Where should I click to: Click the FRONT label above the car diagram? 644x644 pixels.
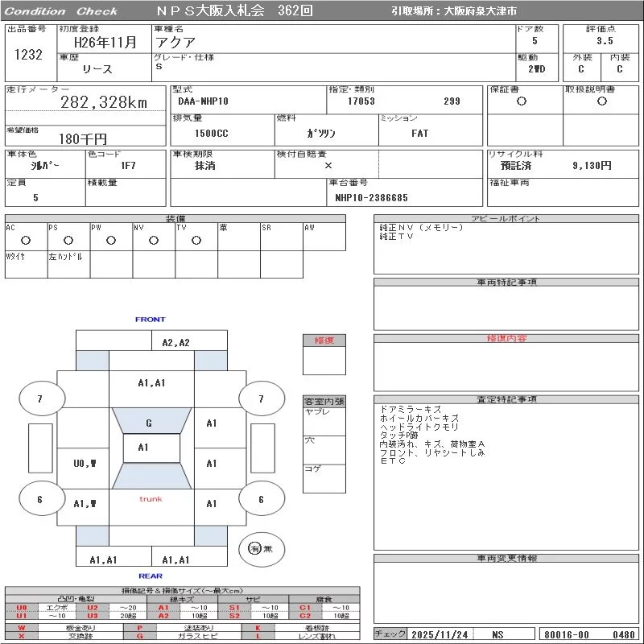(151, 320)
